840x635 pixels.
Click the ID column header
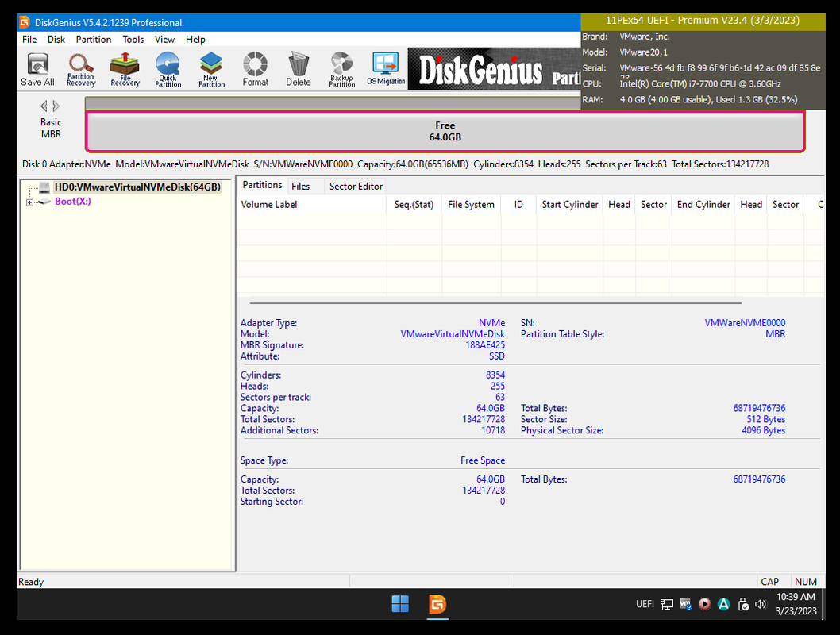click(x=518, y=204)
